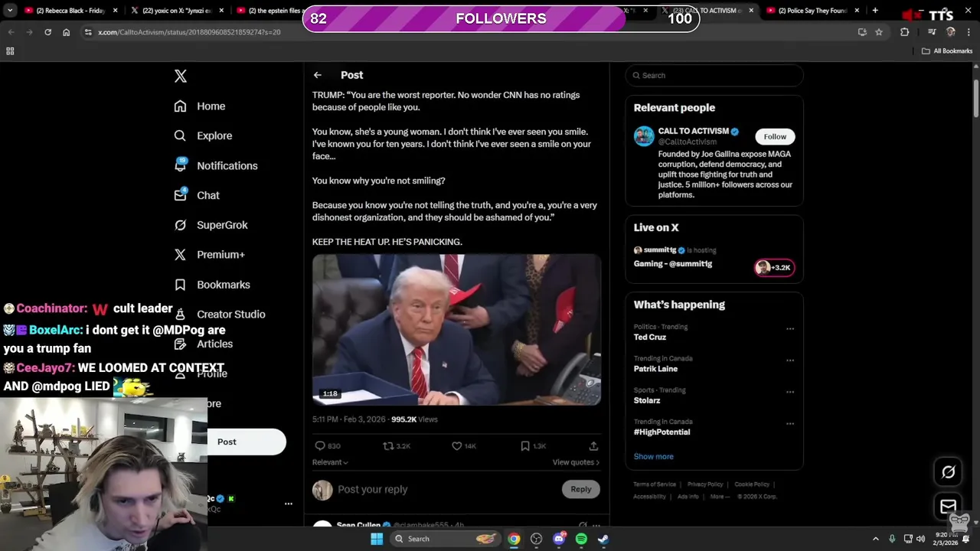
Task: Open View quotes link
Action: coord(576,462)
